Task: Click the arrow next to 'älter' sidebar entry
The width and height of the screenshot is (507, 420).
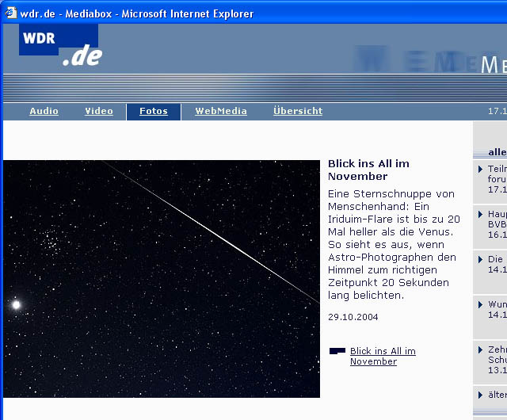Action: [480, 395]
